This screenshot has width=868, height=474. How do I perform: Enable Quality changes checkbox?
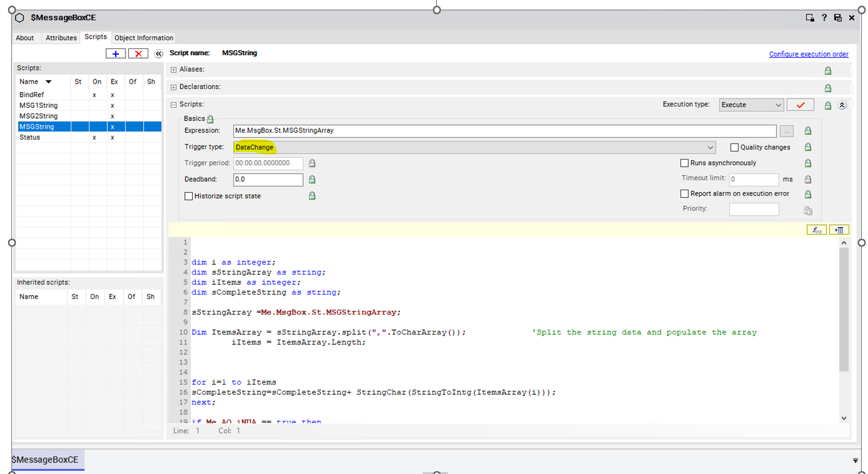[735, 147]
